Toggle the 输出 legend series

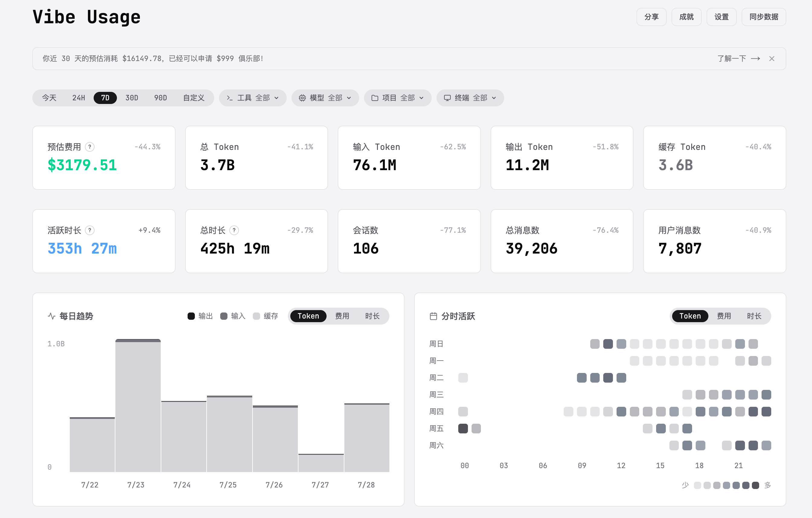200,316
